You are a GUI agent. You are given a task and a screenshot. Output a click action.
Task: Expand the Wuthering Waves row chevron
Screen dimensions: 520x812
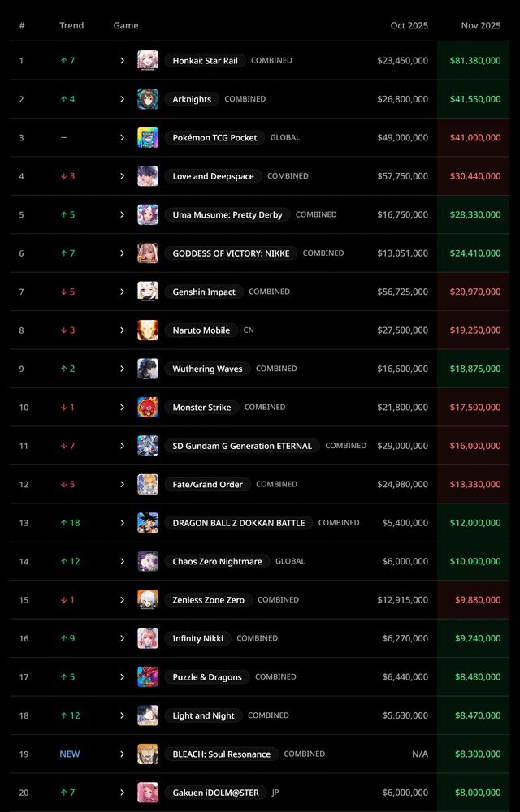[x=122, y=369]
